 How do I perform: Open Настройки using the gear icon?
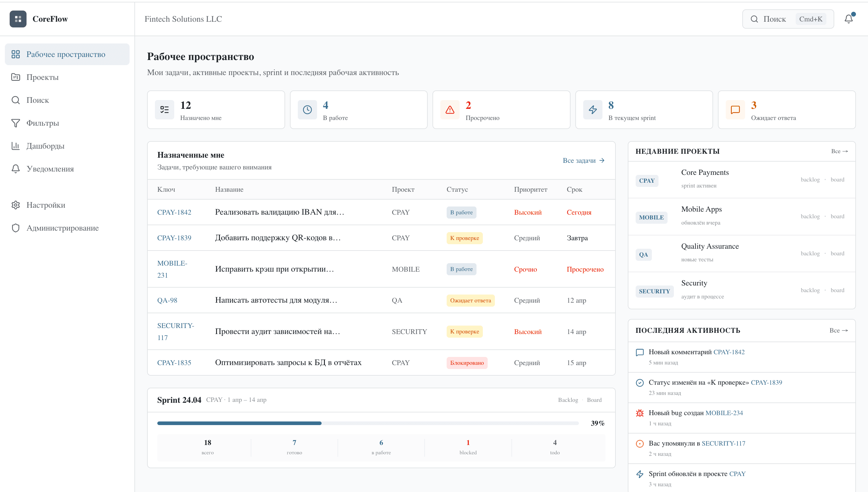click(16, 205)
